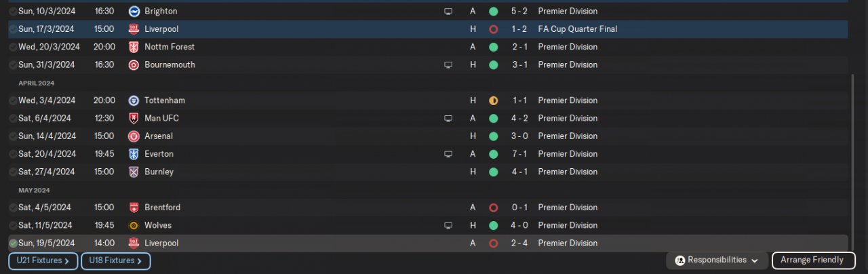Expand U21 Fixtures
Screen dimensions: 868x274
pos(43,260)
